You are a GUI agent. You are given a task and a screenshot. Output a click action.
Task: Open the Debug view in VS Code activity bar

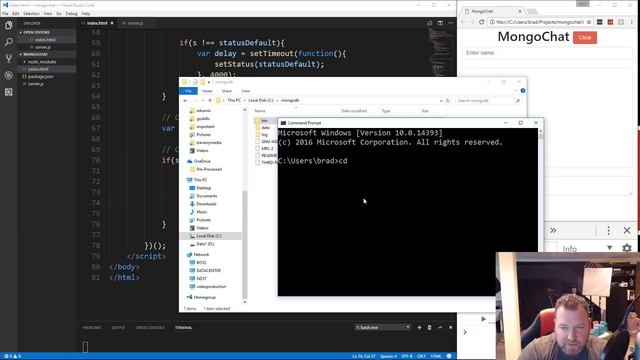pyautogui.click(x=9, y=76)
